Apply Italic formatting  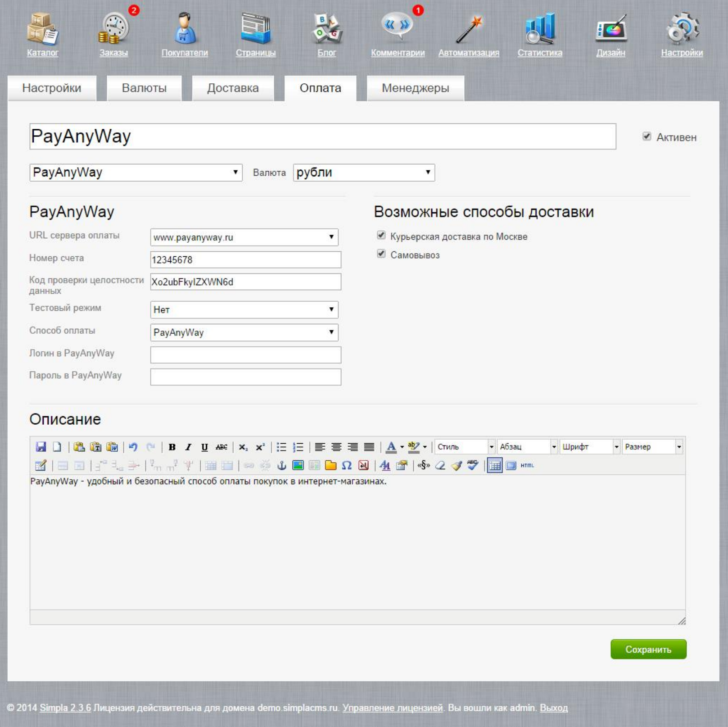(188, 447)
